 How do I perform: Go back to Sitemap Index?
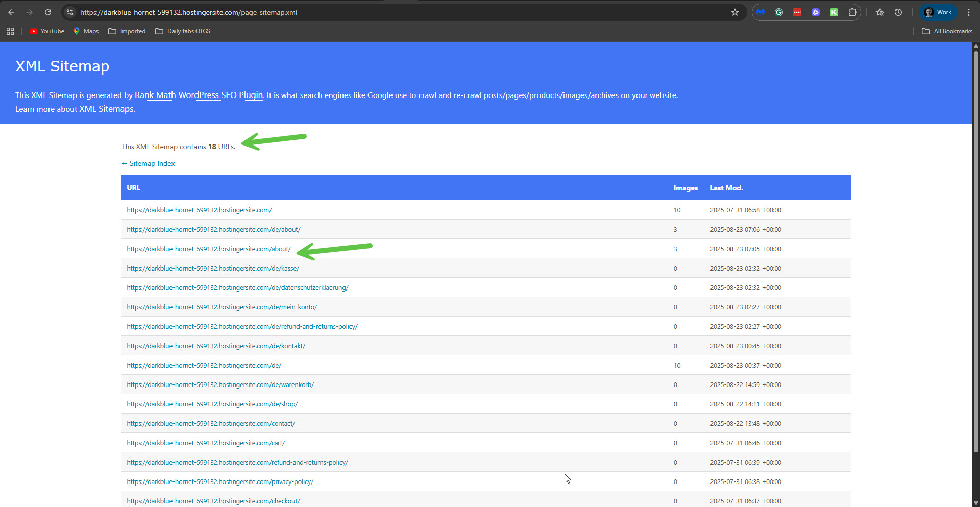(148, 163)
